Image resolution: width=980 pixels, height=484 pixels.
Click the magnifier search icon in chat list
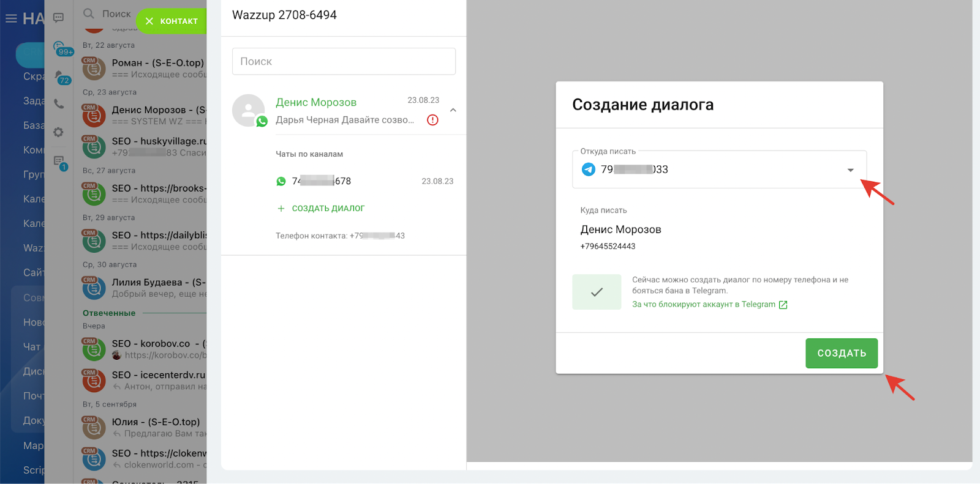pyautogui.click(x=89, y=13)
